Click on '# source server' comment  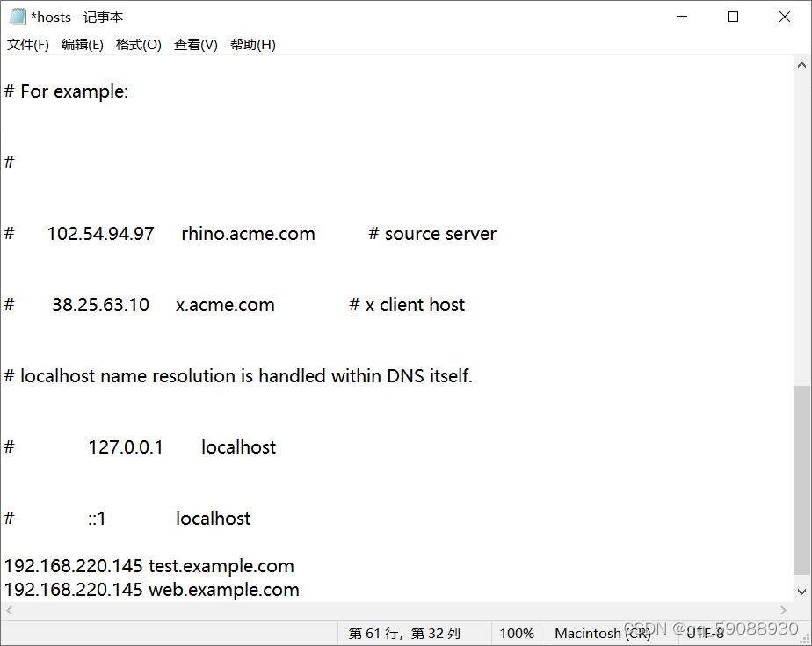432,234
